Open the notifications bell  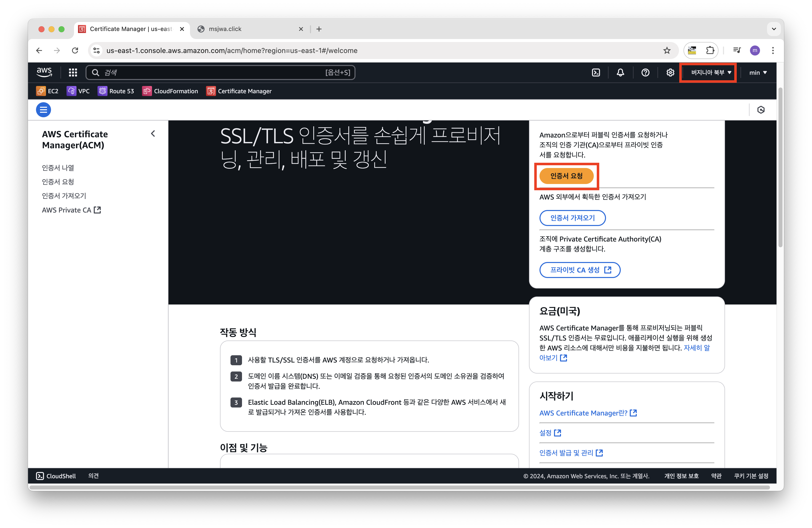[x=620, y=72]
